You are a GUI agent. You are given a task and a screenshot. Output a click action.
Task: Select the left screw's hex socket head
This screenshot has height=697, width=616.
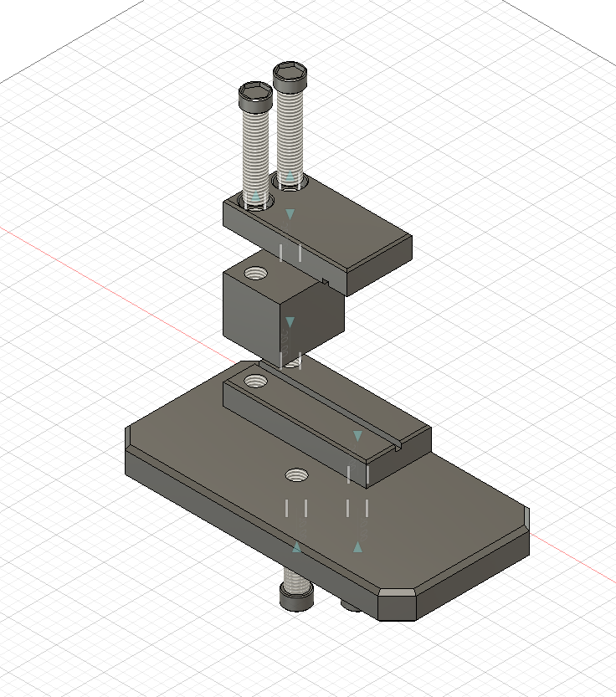(x=255, y=96)
